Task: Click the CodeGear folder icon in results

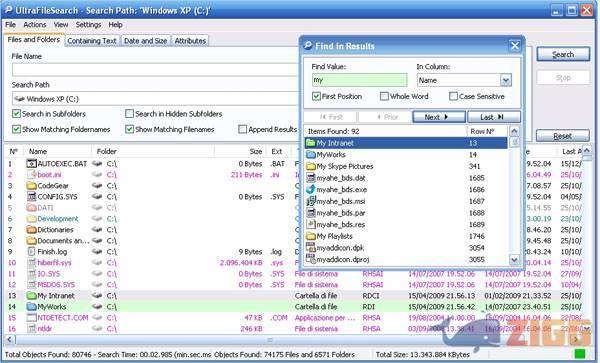Action: 31,186
